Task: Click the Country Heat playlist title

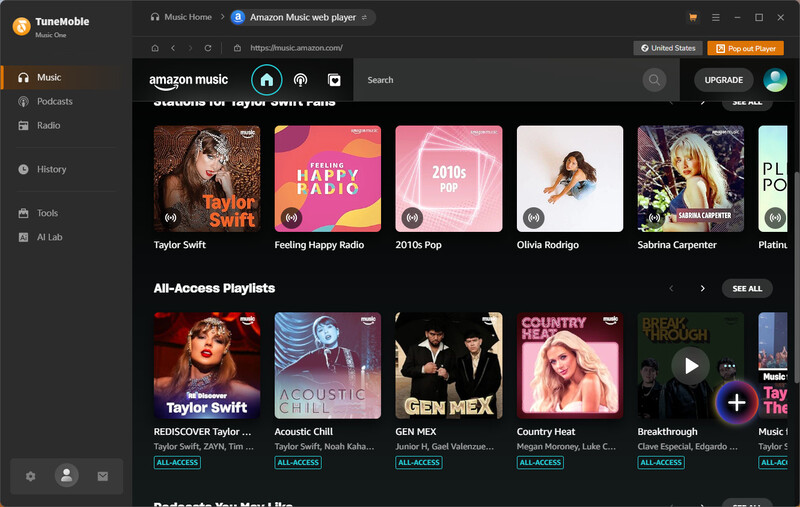Action: coord(546,432)
